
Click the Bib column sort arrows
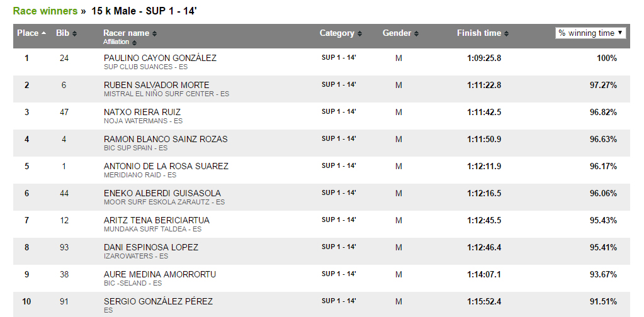pyautogui.click(x=74, y=33)
